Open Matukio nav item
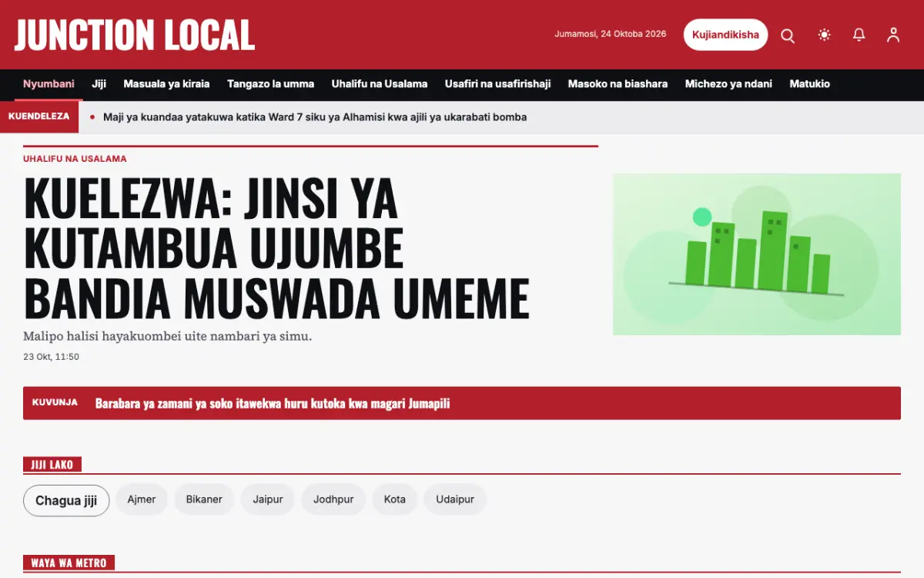This screenshot has height=578, width=924. pos(809,84)
